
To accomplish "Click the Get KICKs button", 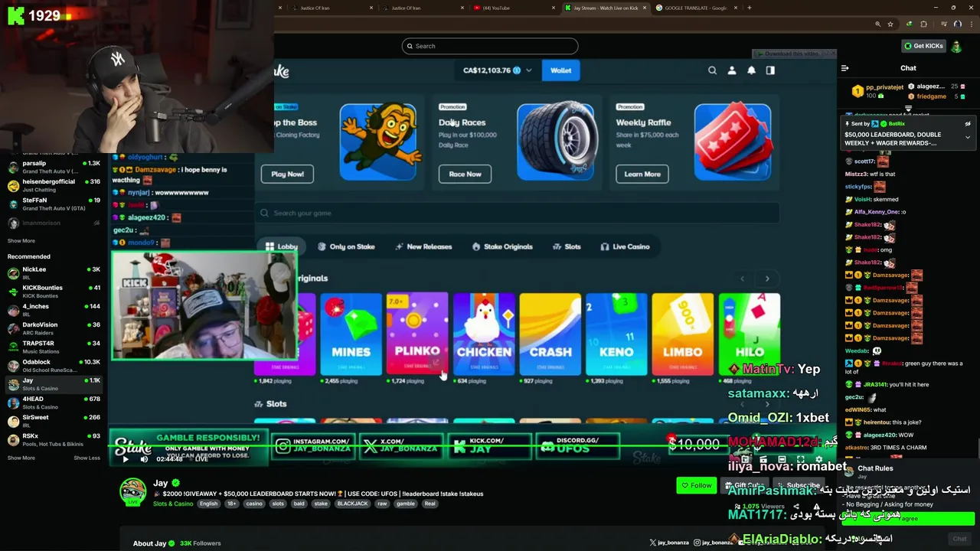I will (x=923, y=46).
